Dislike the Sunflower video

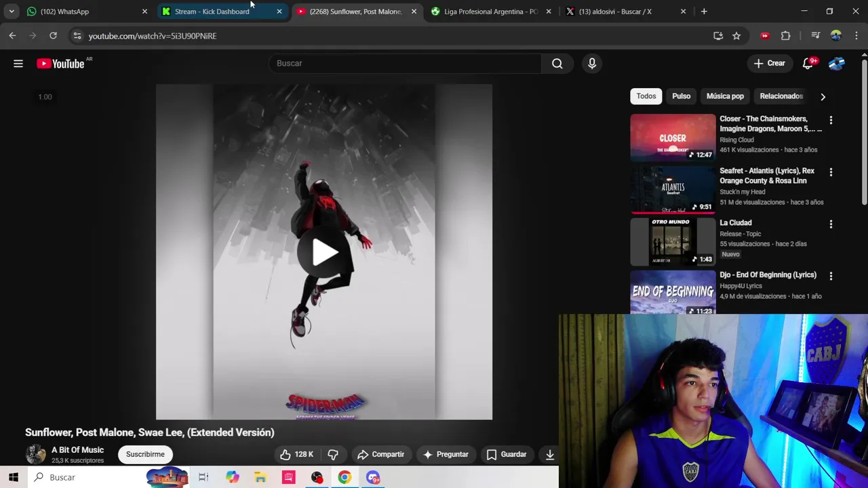click(x=333, y=454)
